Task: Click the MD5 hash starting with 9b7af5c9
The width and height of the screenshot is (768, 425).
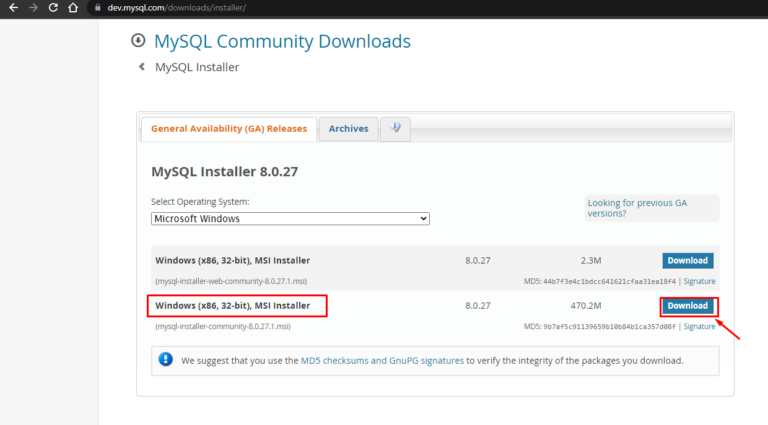Action: [609, 327]
